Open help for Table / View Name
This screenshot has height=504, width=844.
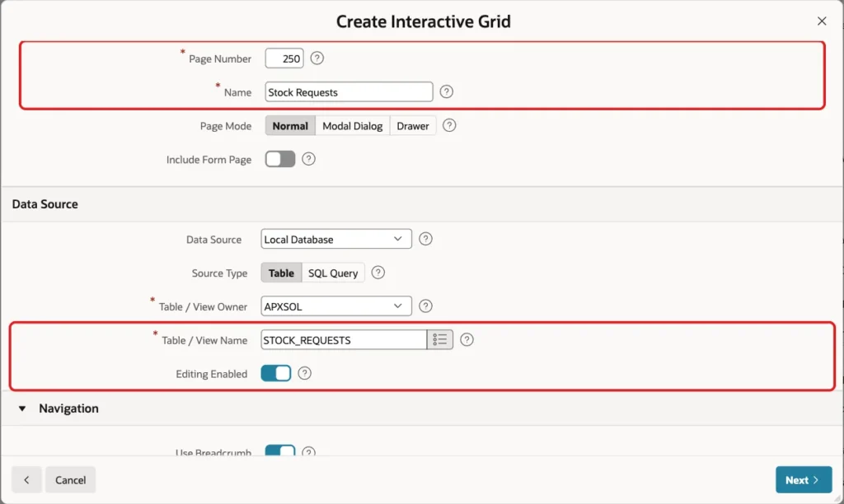point(467,339)
